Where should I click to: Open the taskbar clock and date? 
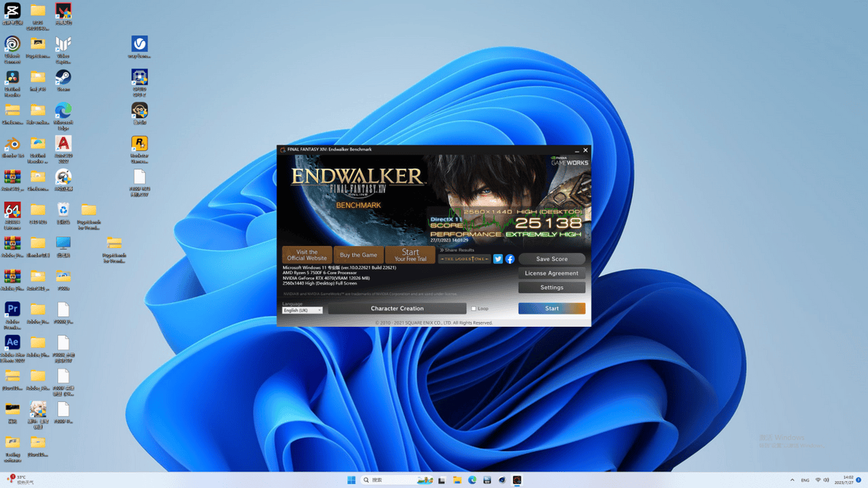[x=844, y=480]
